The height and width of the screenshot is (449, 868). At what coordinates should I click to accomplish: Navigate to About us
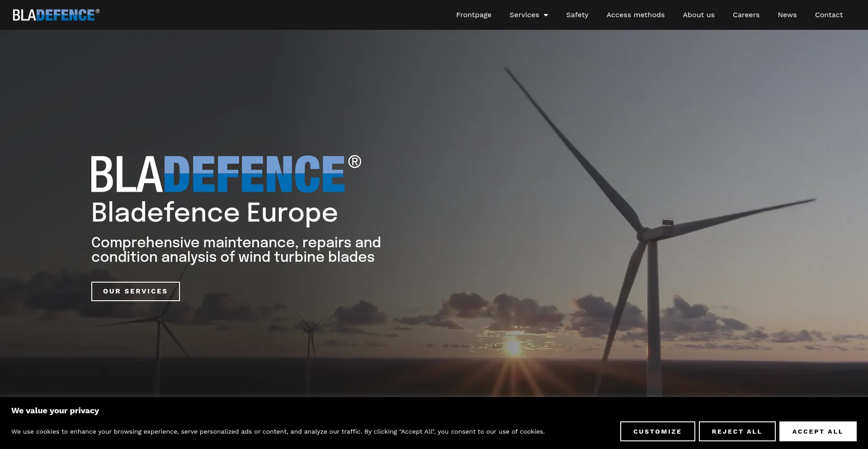(698, 15)
